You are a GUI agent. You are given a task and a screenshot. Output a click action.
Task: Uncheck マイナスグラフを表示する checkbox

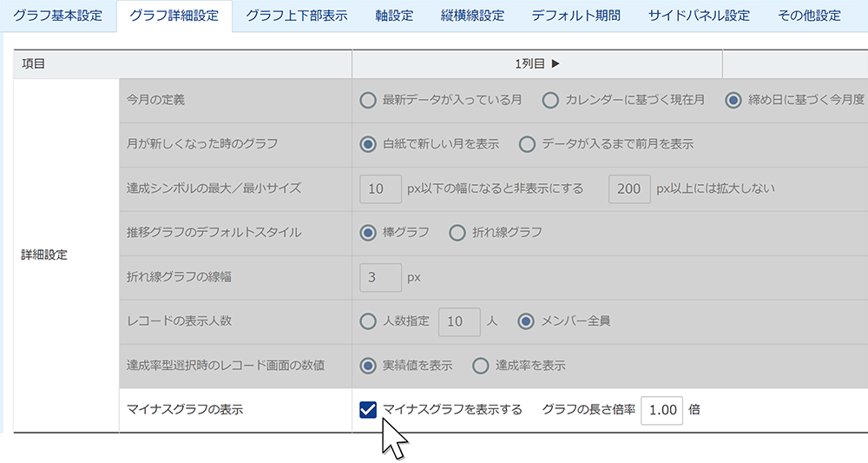[x=368, y=409]
